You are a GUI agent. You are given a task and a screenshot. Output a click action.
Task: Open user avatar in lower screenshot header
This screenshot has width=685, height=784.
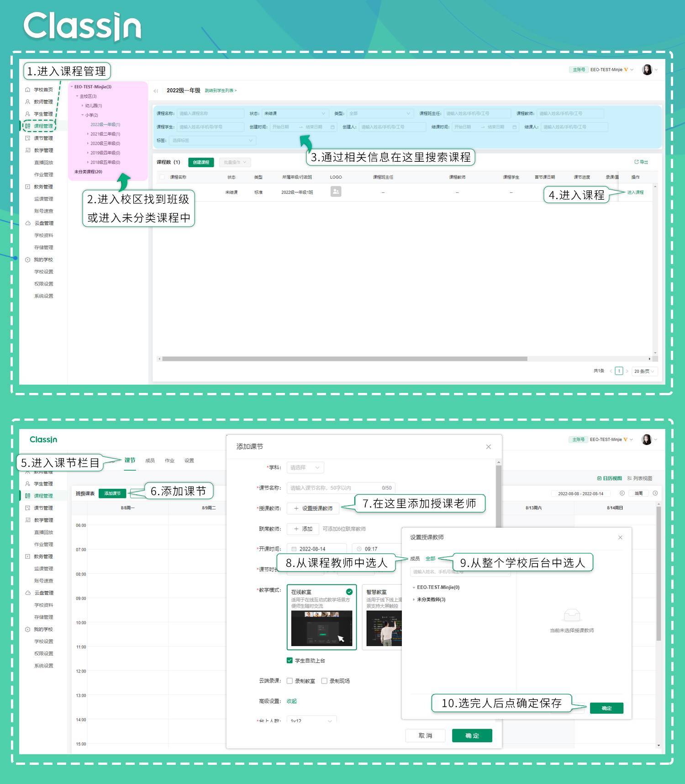coord(647,439)
